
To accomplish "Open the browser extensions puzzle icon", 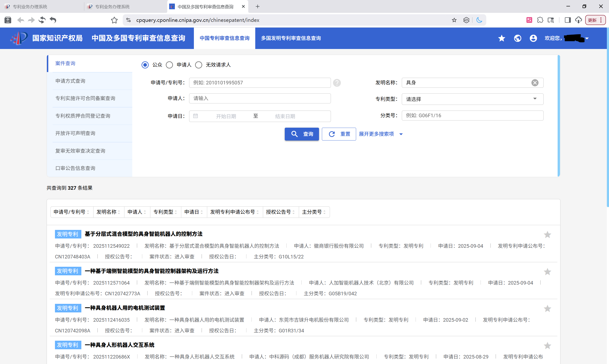I will click(540, 20).
